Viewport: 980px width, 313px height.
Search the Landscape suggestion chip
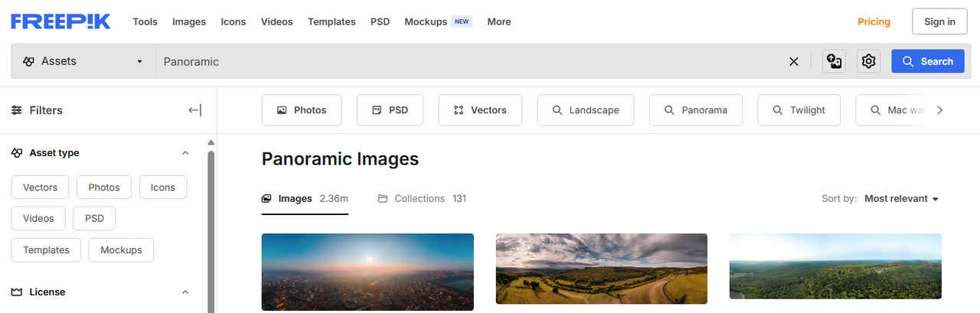tap(586, 110)
